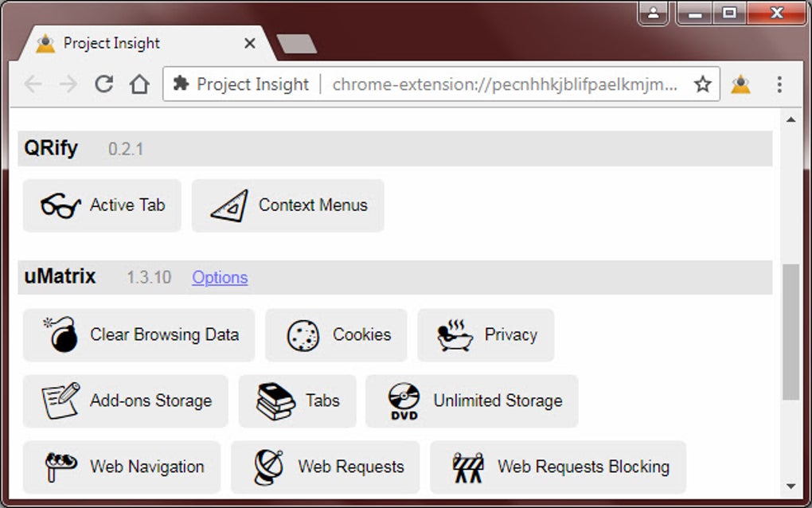
Task: Select the Cookies cookie icon
Action: (304, 334)
